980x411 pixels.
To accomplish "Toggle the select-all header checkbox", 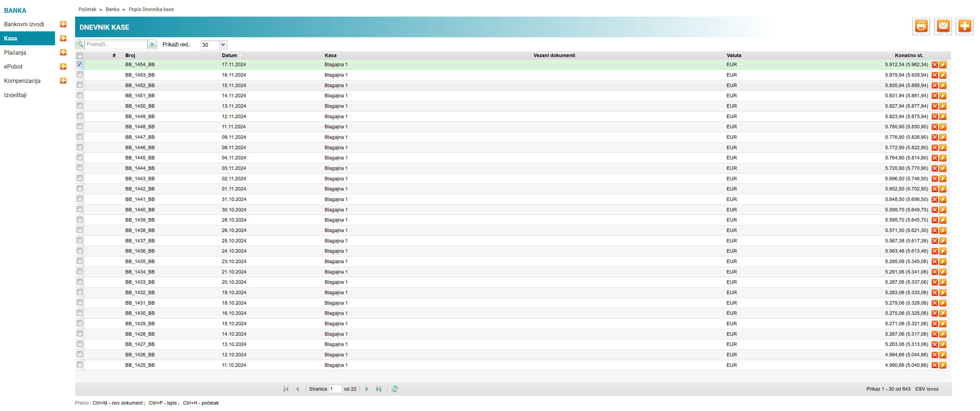I will (x=79, y=56).
